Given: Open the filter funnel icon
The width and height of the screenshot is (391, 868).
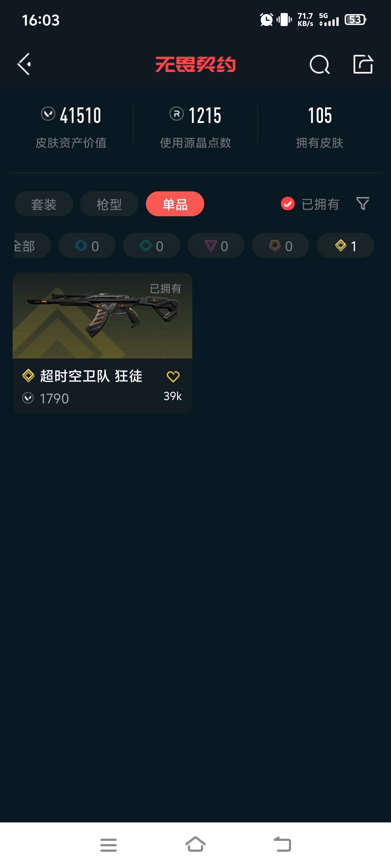Looking at the screenshot, I should [363, 204].
